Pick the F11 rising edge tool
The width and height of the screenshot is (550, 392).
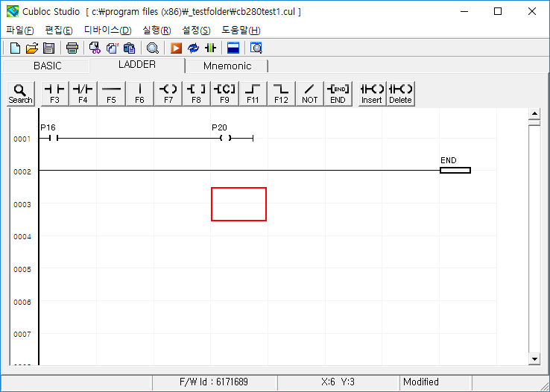(253, 93)
